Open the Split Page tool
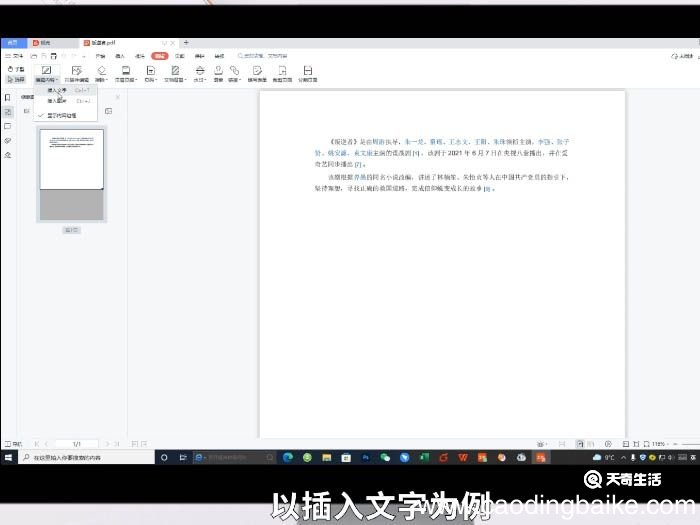 click(308, 74)
